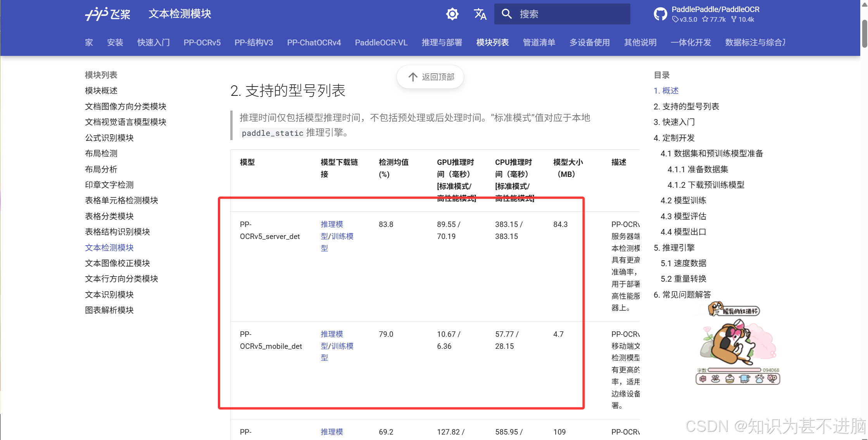Click the v3.5.0 version tag

[x=685, y=19]
